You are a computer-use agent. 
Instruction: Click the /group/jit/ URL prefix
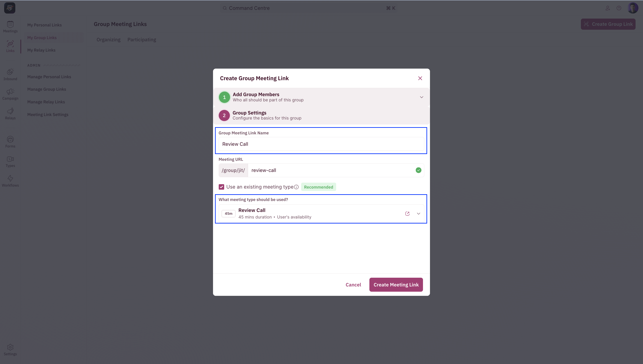coord(233,170)
